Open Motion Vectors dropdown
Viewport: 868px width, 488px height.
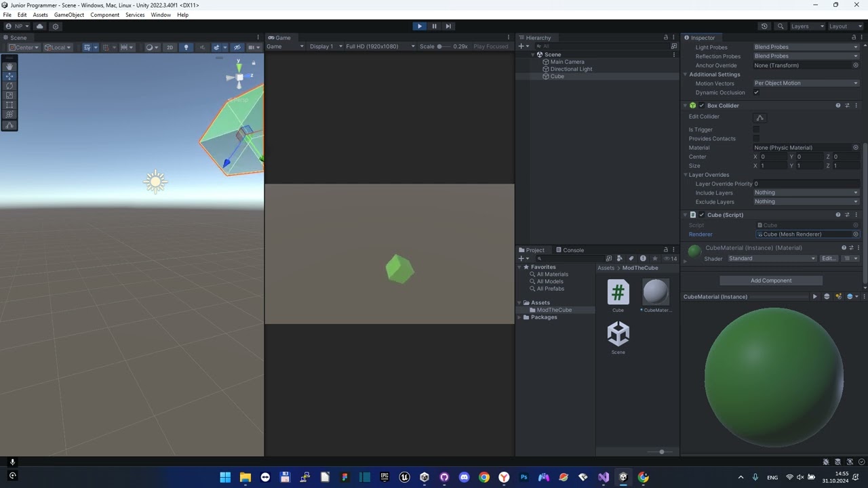click(806, 83)
